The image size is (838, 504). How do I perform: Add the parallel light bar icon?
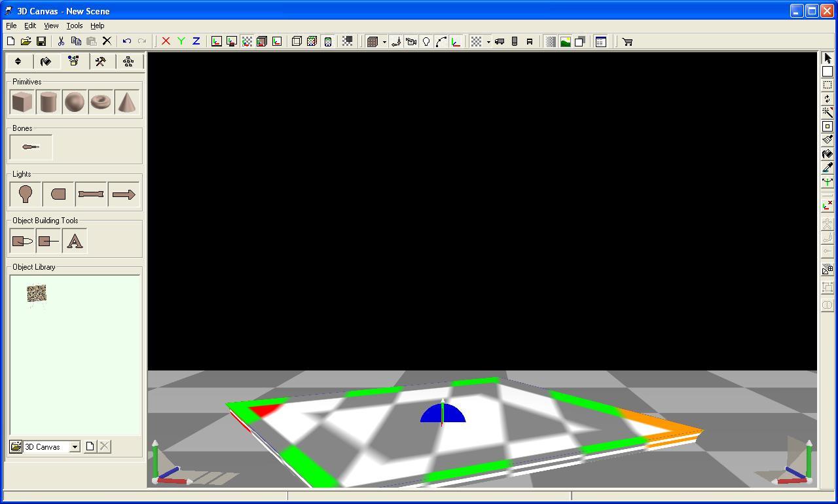tap(91, 194)
